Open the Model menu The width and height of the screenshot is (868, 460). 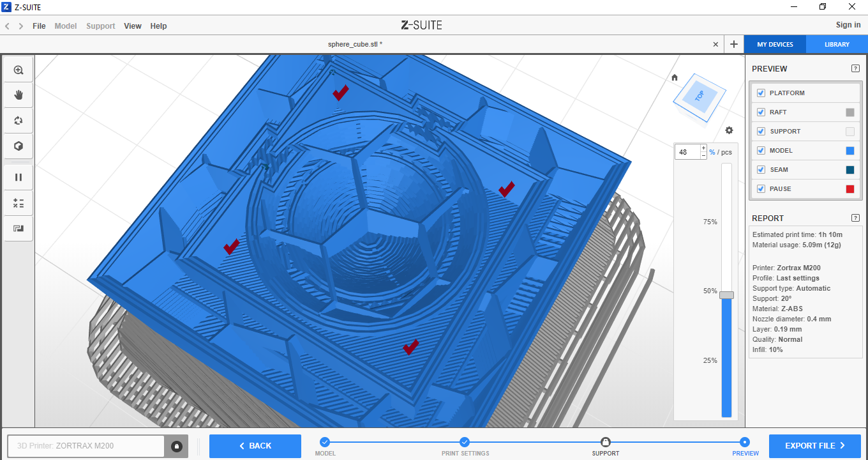[66, 26]
